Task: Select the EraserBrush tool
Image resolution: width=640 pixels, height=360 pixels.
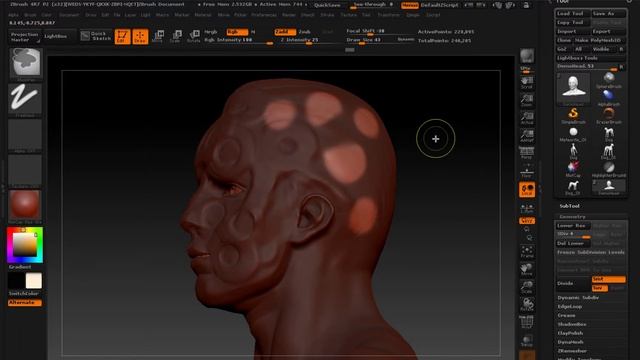Action: pos(609,116)
